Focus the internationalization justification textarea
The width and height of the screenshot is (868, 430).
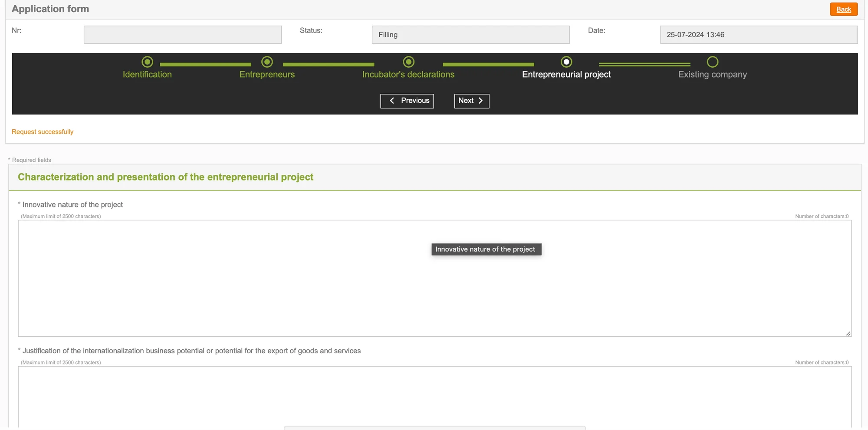click(x=434, y=397)
